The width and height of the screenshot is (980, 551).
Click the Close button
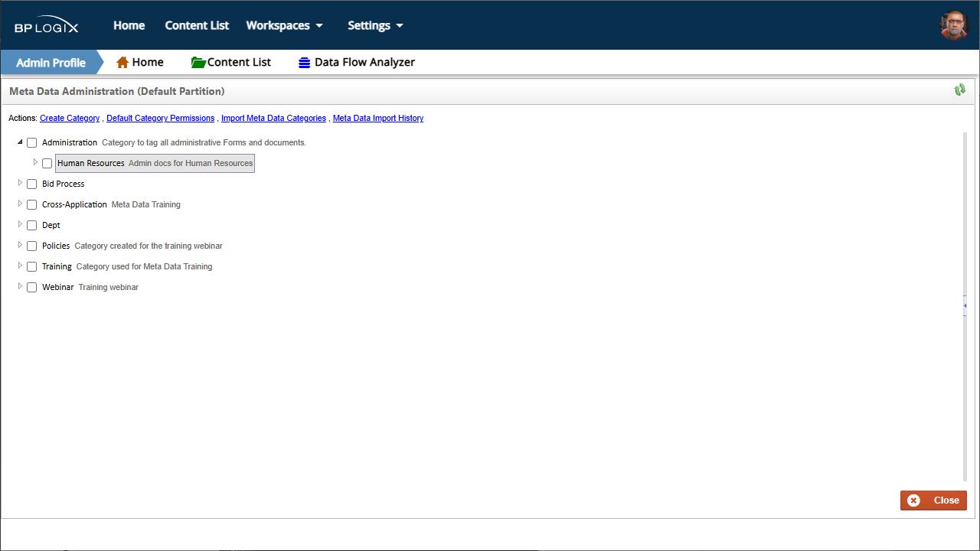tap(933, 500)
